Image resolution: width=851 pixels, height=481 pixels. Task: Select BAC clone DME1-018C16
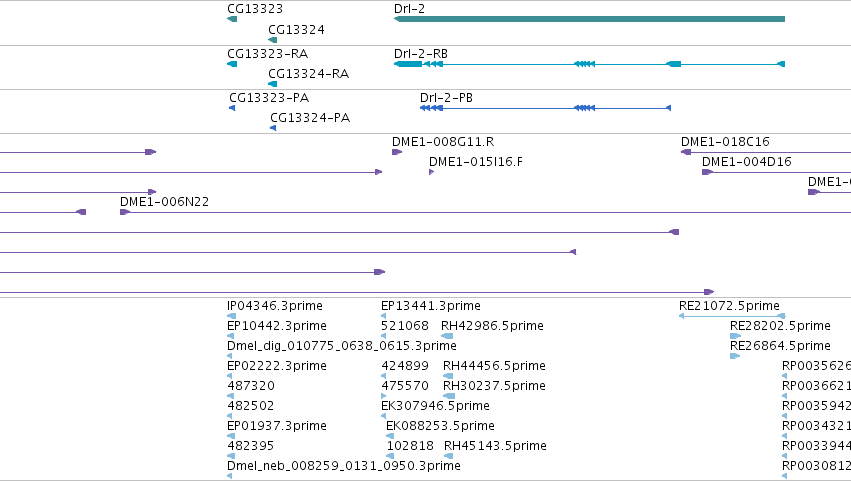click(x=725, y=142)
